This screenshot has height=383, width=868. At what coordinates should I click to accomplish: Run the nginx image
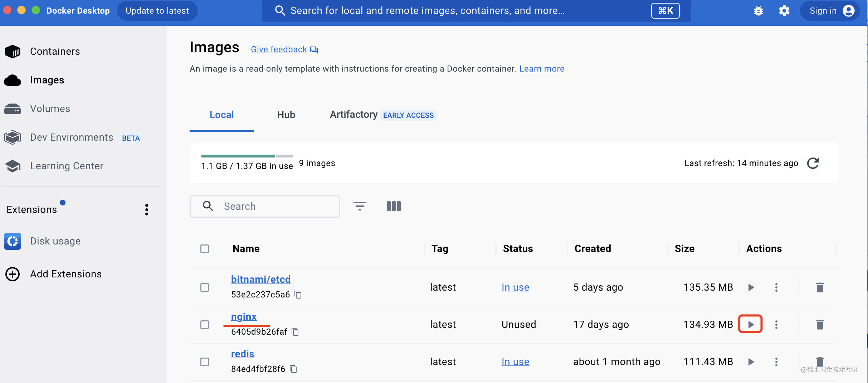pos(751,324)
